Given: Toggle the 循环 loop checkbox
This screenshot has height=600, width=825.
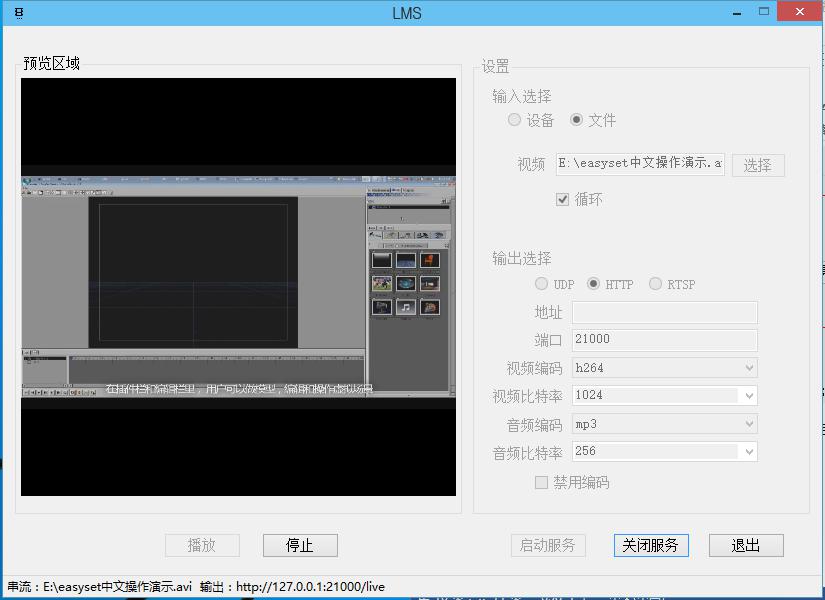Looking at the screenshot, I should tap(563, 199).
